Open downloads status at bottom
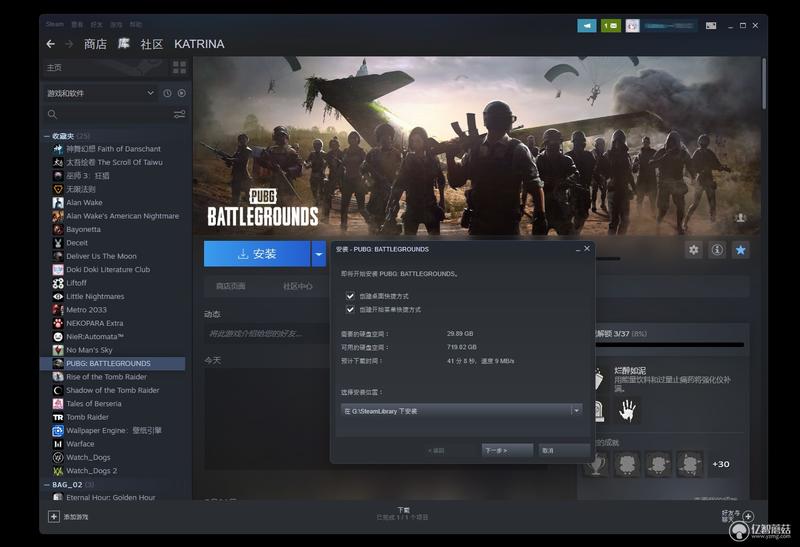This screenshot has height=547, width=800. (403, 513)
